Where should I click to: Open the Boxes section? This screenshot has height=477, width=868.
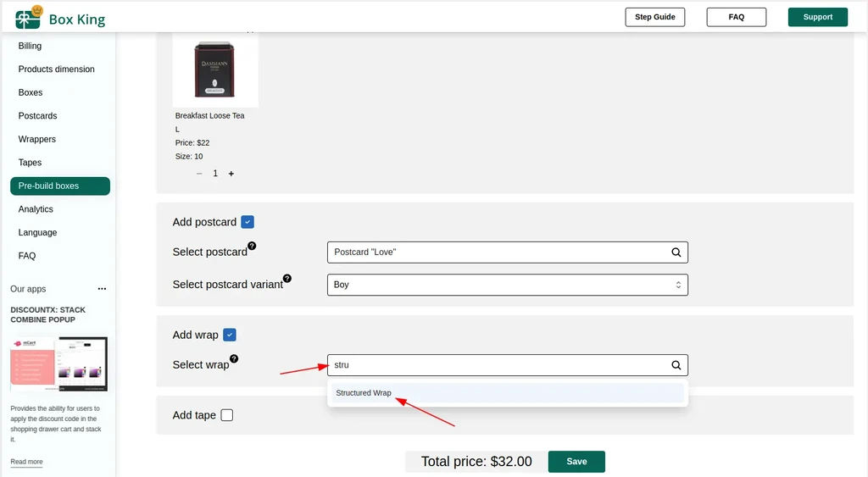coord(31,92)
